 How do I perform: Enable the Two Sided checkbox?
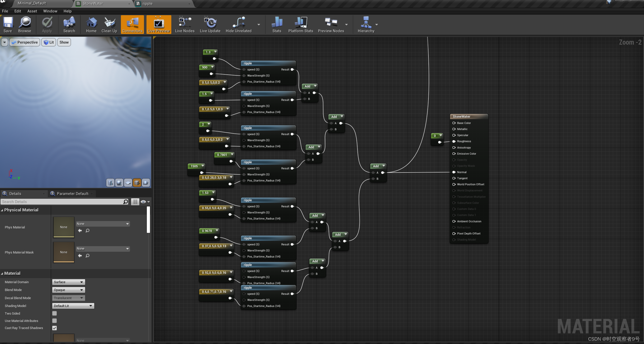[54, 313]
